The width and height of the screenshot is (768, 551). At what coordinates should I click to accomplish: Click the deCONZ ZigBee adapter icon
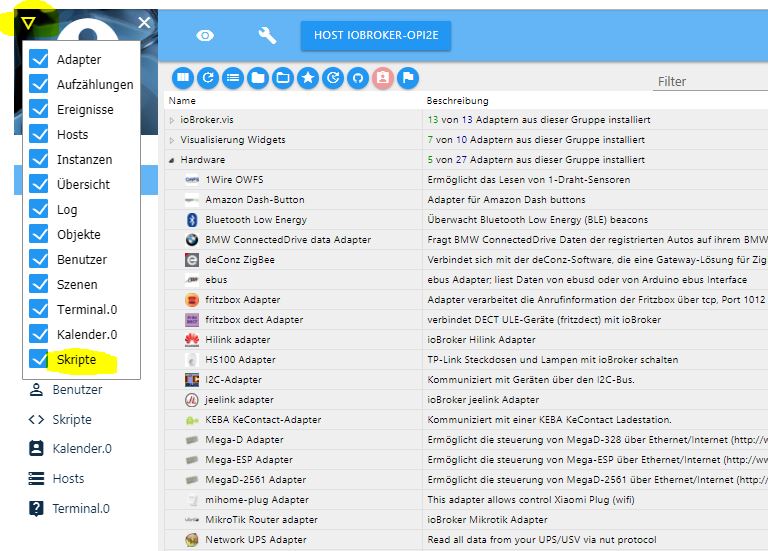(x=192, y=260)
